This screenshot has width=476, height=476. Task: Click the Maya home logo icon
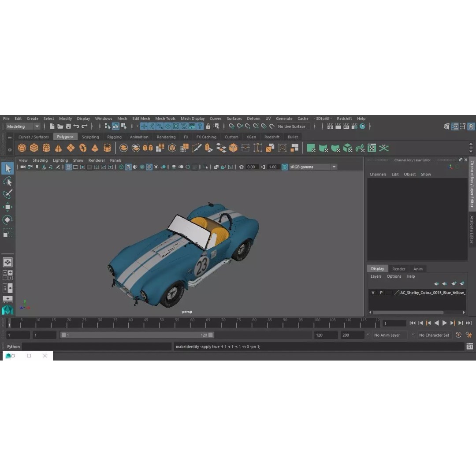[x=7, y=310]
